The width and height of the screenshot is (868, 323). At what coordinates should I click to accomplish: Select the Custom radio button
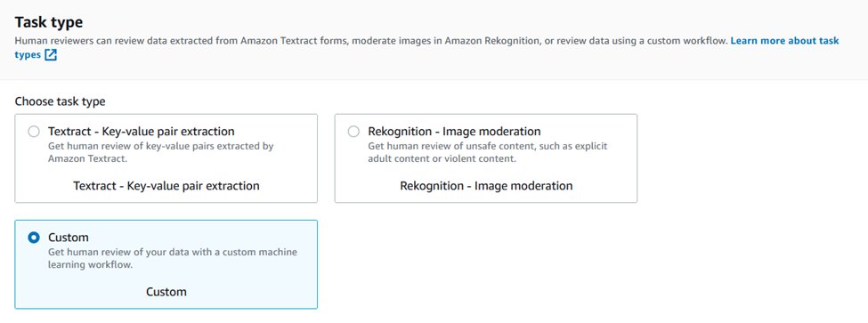(34, 238)
